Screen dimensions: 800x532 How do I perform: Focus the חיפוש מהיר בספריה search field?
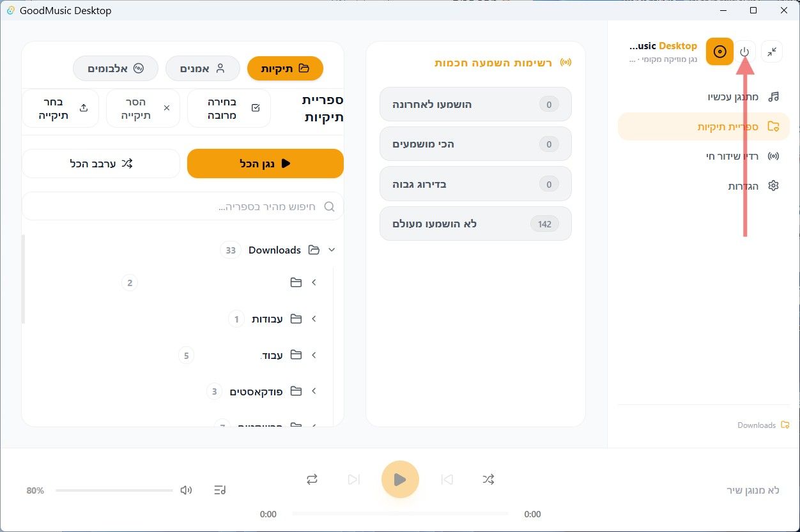tap(183, 206)
